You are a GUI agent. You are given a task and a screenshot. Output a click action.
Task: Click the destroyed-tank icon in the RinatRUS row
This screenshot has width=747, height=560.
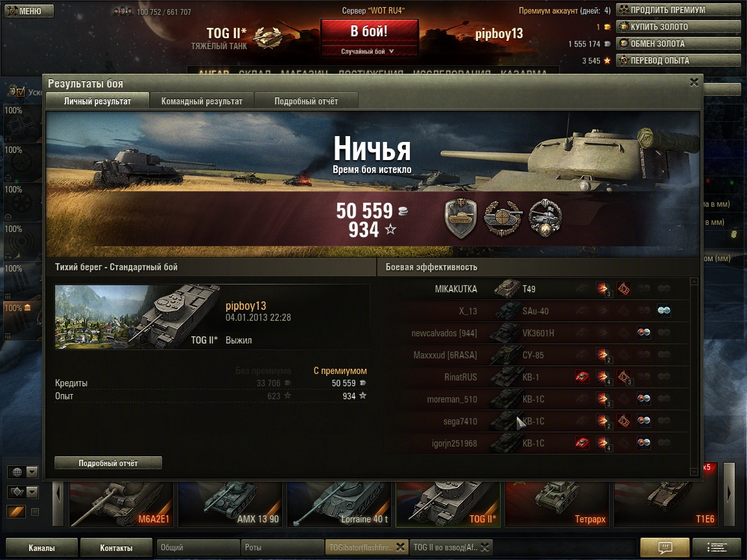coord(582,377)
